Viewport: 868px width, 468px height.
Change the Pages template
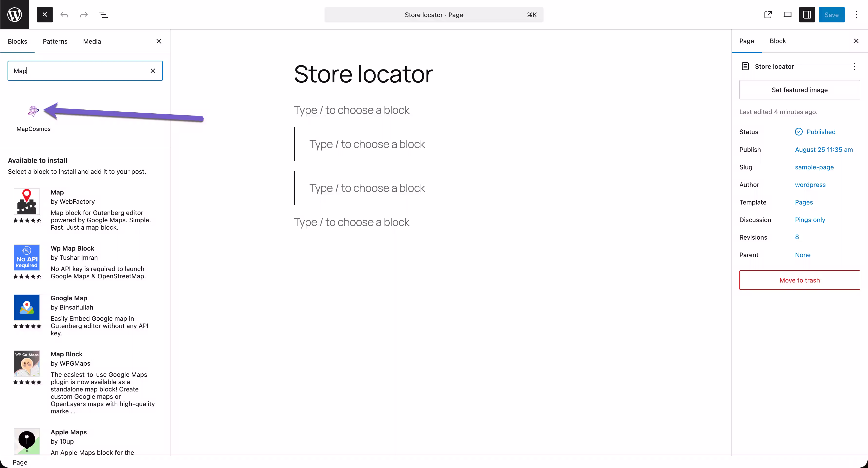(804, 202)
